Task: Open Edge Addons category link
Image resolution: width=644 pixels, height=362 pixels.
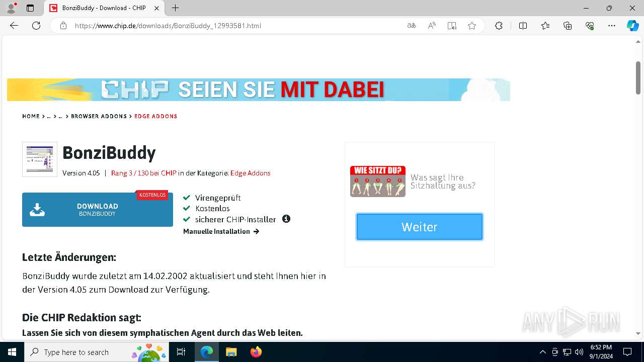Action: coord(251,173)
